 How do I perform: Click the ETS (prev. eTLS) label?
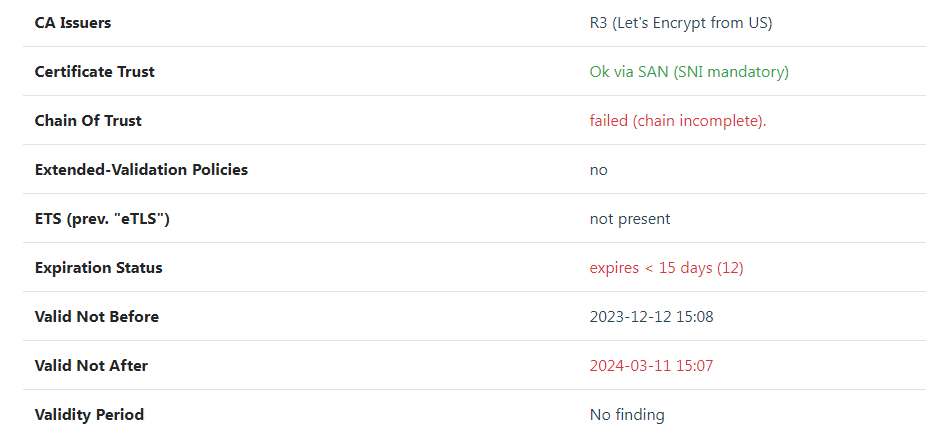[102, 218]
